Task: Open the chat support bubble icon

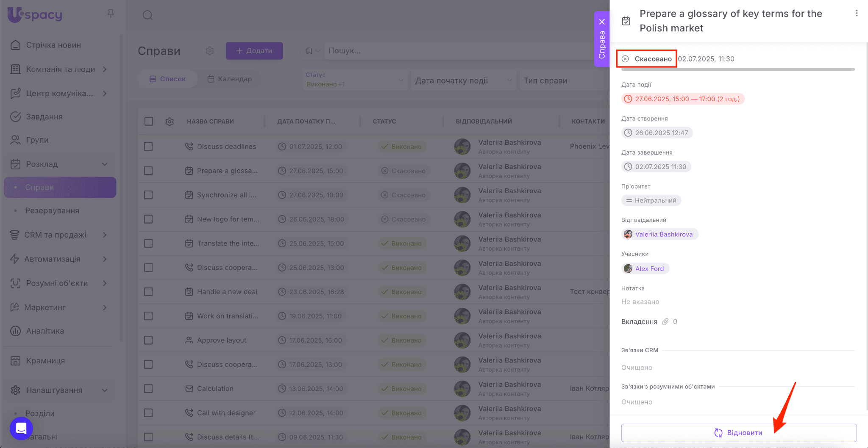Action: pyautogui.click(x=21, y=429)
